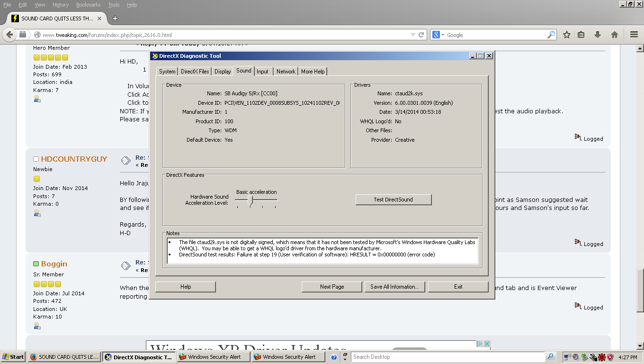Click the search magnifier in Google box
This screenshot has height=364, width=644.
coord(551,35)
